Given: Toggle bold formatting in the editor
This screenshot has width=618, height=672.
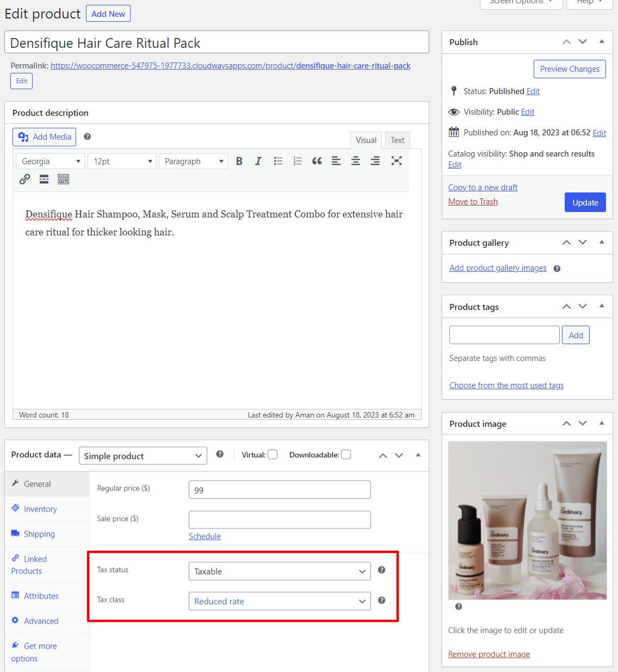Looking at the screenshot, I should [239, 161].
